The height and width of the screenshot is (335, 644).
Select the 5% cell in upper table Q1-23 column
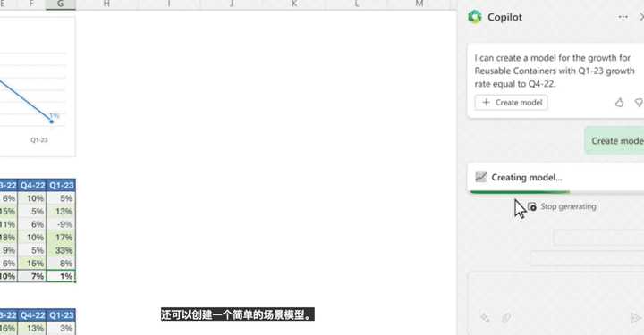click(61, 198)
